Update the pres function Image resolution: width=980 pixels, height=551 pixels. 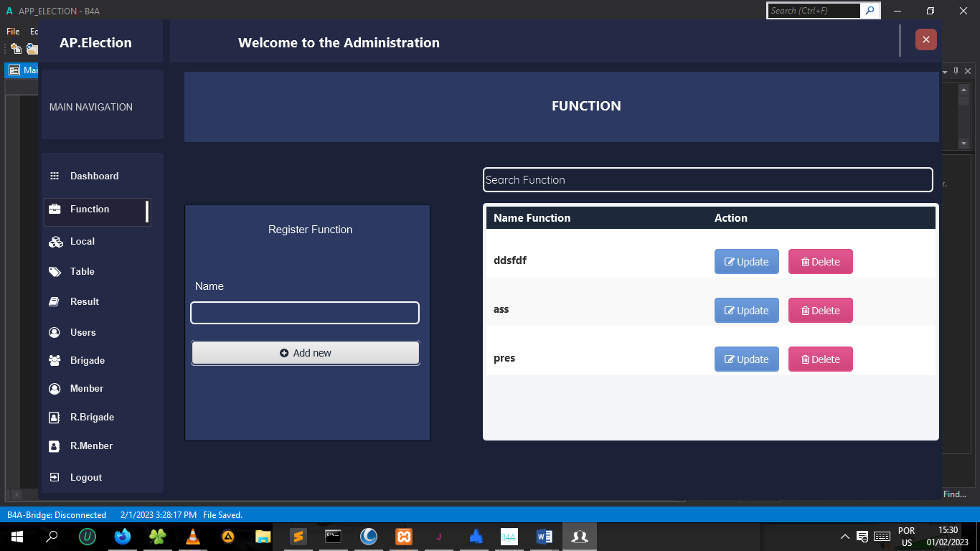[x=747, y=359]
